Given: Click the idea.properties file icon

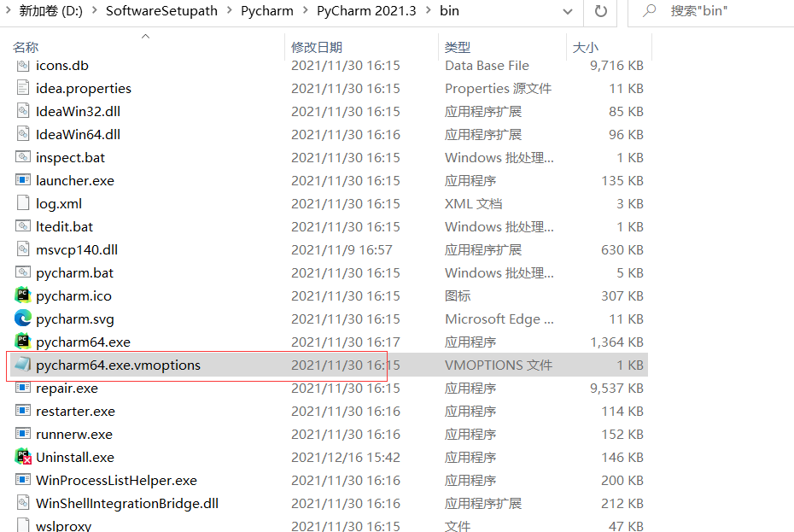Looking at the screenshot, I should 23,88.
